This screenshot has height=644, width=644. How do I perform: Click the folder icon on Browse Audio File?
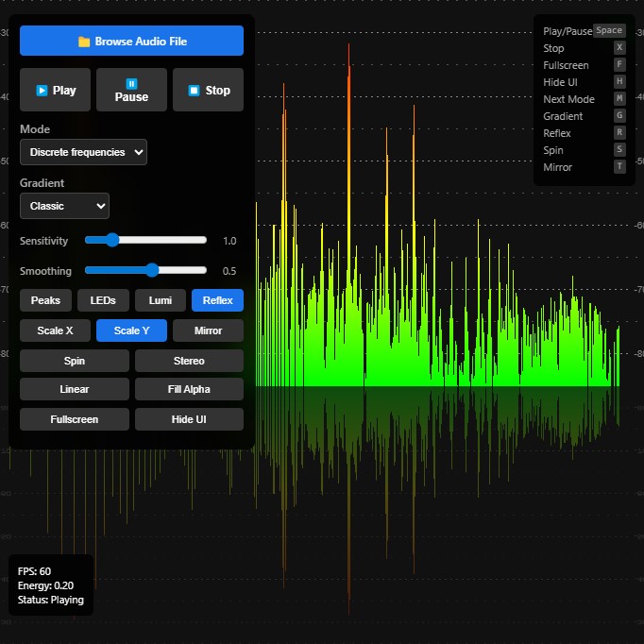[x=84, y=42]
